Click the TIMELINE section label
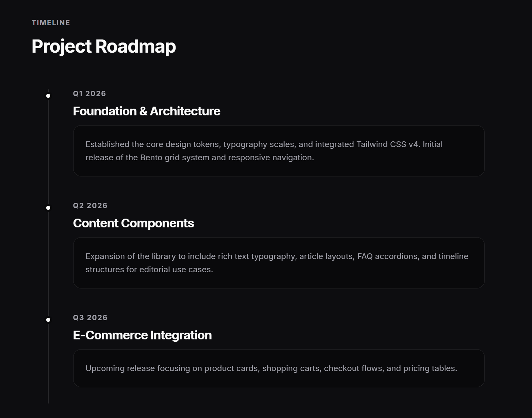Image resolution: width=532 pixels, height=418 pixels. (51, 23)
